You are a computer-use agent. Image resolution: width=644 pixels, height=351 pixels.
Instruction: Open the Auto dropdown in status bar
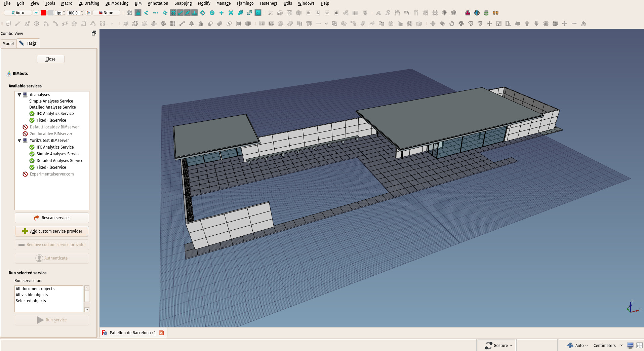tap(577, 345)
